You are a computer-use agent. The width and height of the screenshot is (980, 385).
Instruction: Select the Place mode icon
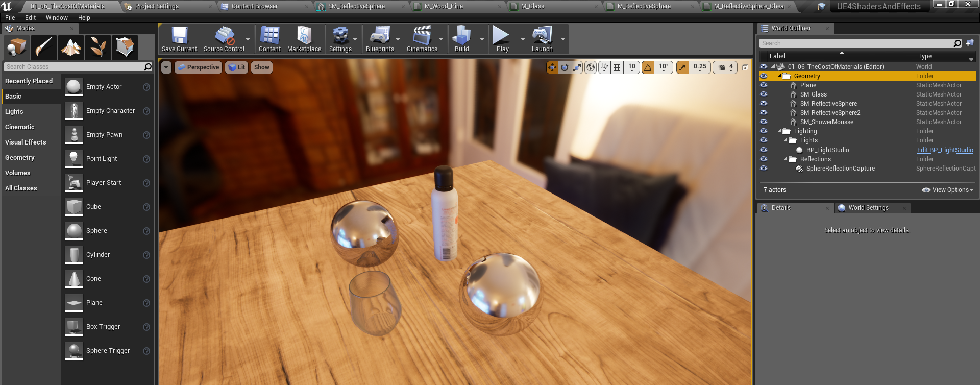click(17, 47)
